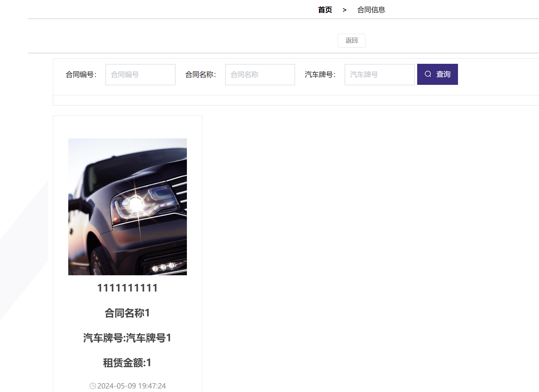
Task: Click the clock icon beside the contract date
Action: pos(92,385)
